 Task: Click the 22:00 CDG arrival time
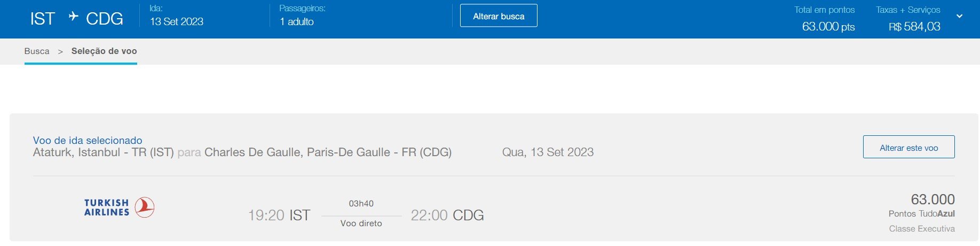point(447,215)
